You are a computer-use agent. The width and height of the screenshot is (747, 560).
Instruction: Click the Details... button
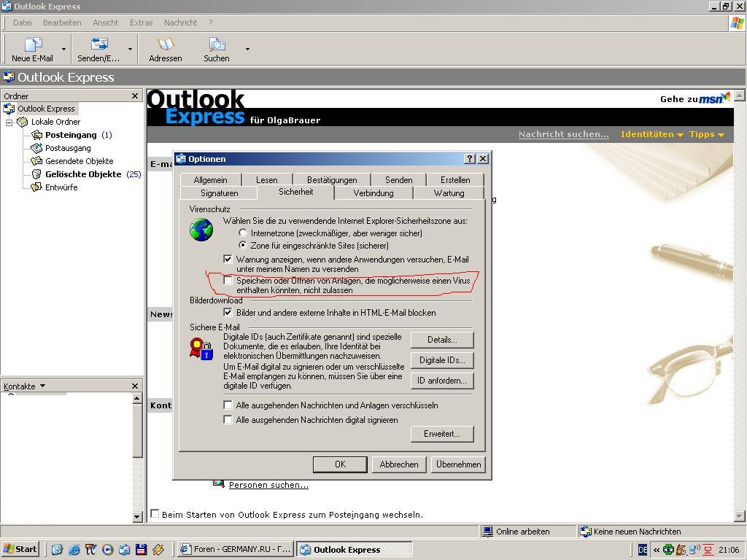click(x=442, y=340)
